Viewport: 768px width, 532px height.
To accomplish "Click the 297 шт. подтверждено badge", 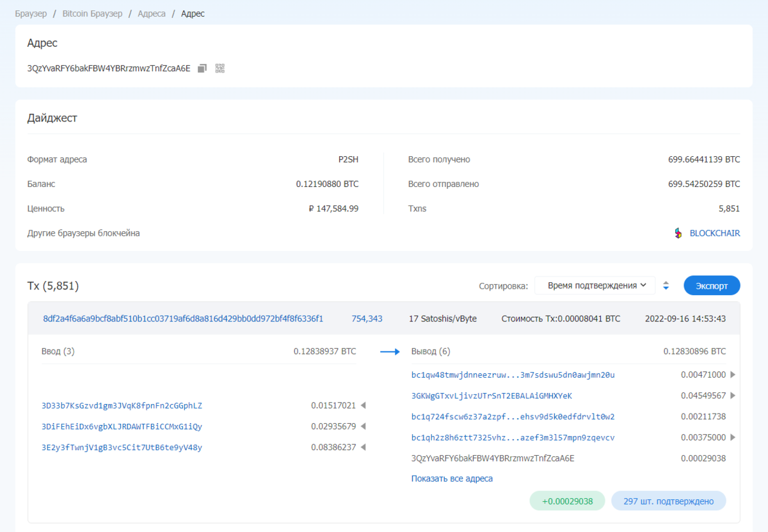I will [669, 501].
